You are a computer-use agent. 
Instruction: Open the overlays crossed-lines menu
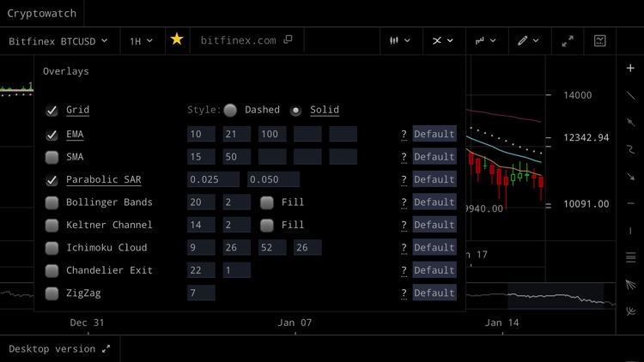[443, 40]
